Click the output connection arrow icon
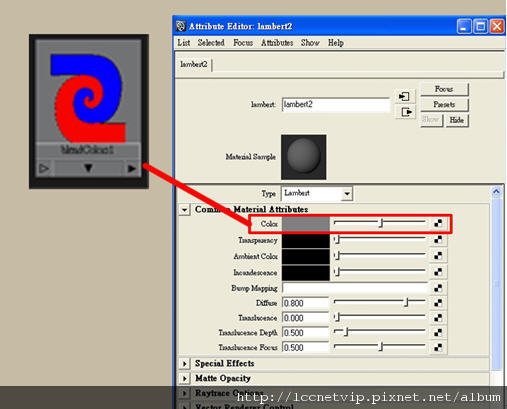The height and width of the screenshot is (409, 507). [405, 112]
